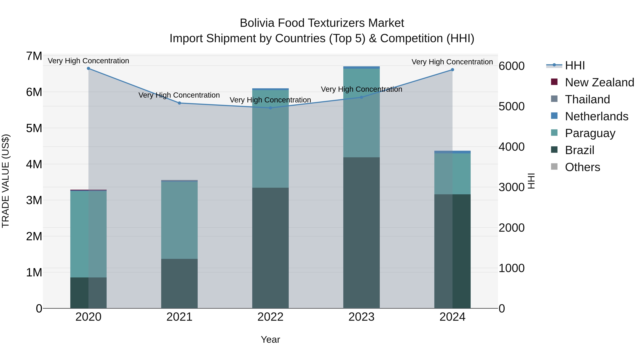This screenshot has height=362, width=644.
Task: Select the 2022 Paraguay bar segment
Action: [270, 139]
